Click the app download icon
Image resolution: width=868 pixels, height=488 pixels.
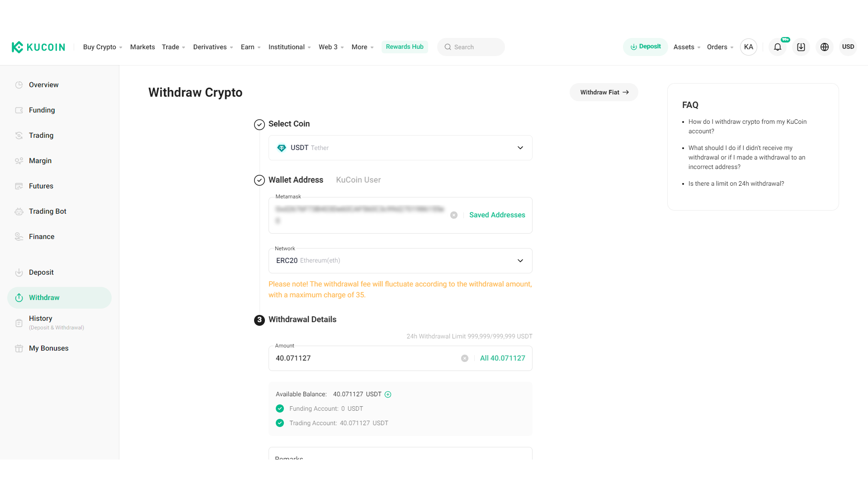click(801, 47)
